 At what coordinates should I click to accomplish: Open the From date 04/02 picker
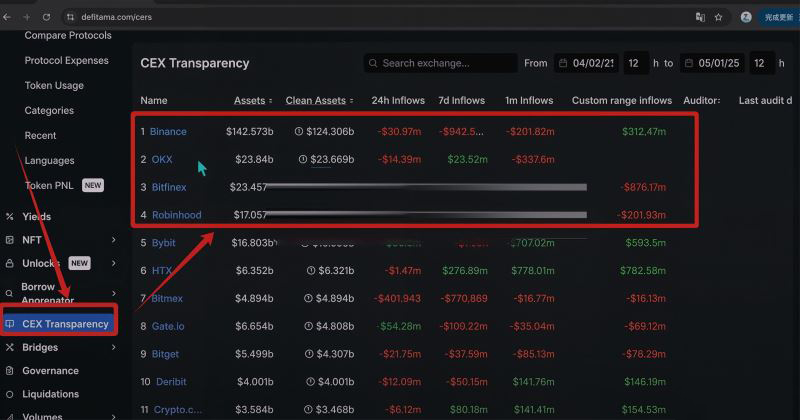pos(586,63)
